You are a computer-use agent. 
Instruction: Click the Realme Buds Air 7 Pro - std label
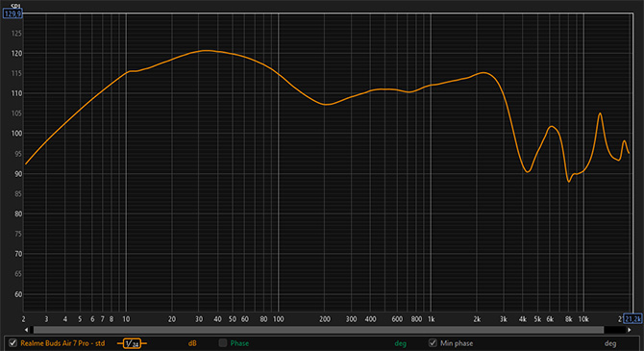[x=62, y=343]
